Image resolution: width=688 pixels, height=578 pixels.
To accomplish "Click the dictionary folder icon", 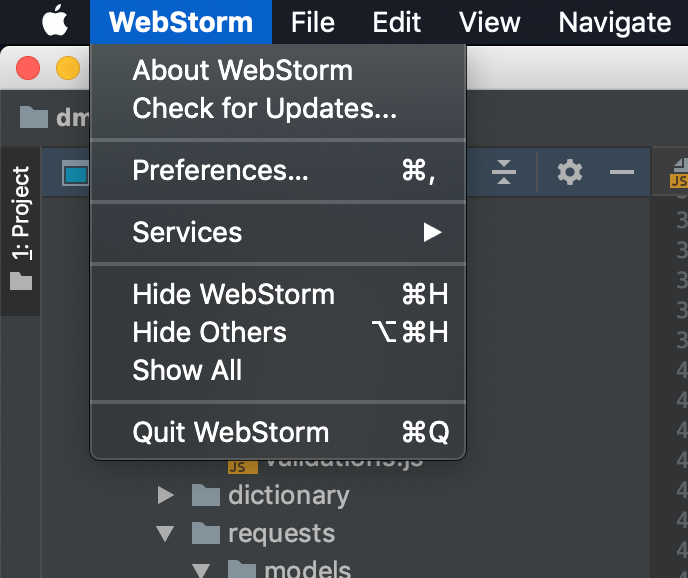I will (x=206, y=495).
